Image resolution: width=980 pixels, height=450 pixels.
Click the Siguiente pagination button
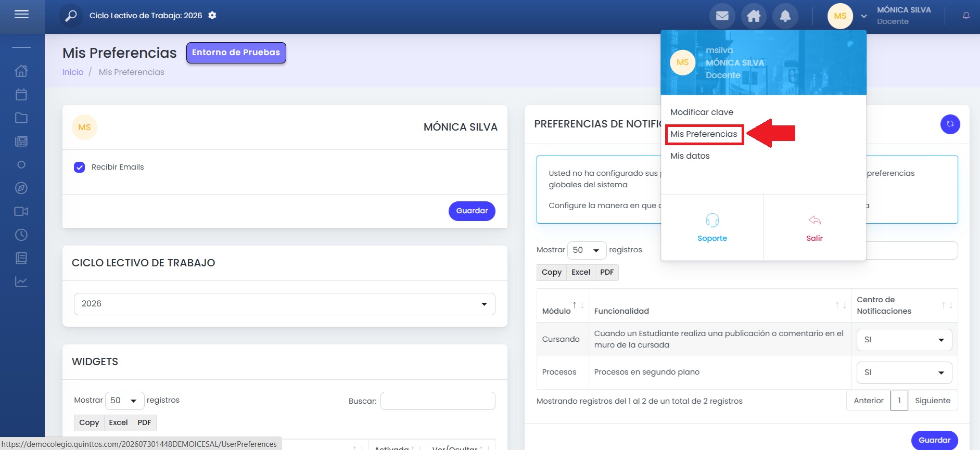(933, 401)
